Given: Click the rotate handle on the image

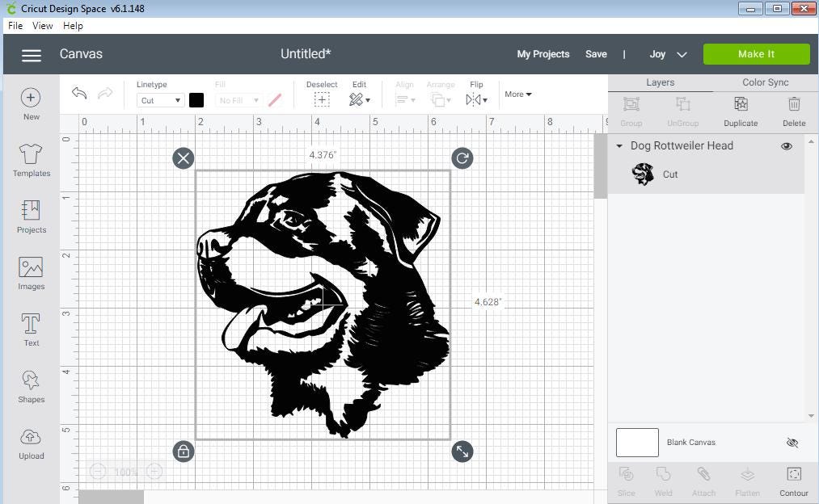Looking at the screenshot, I should point(462,158).
